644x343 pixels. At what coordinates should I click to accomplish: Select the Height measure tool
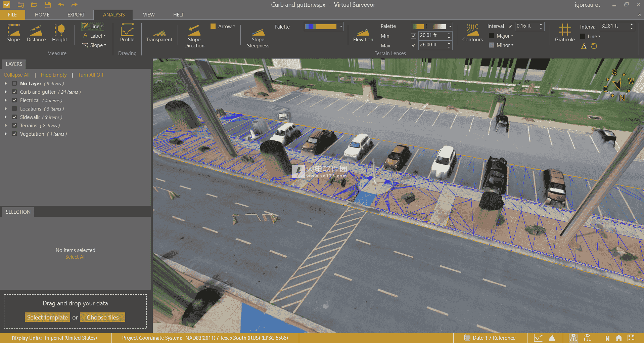coord(59,33)
